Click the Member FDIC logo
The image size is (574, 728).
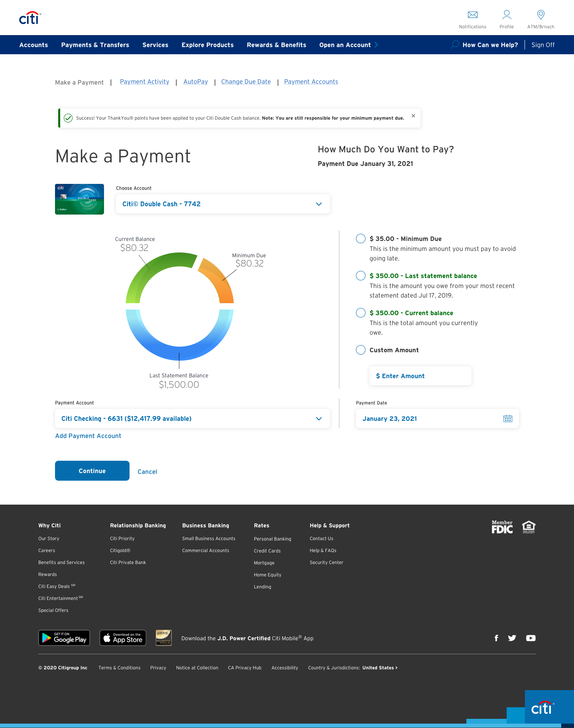pyautogui.click(x=502, y=527)
